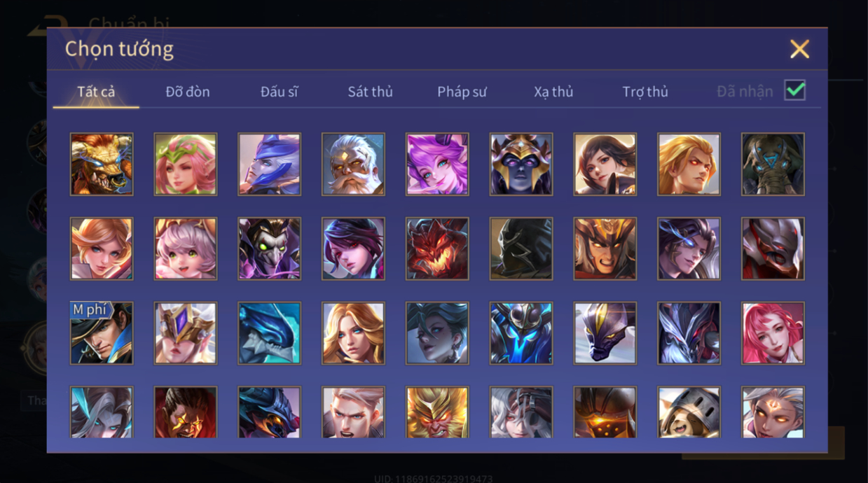Select the golden lion beast hero portrait
Image resolution: width=868 pixels, height=483 pixels.
pos(102,164)
